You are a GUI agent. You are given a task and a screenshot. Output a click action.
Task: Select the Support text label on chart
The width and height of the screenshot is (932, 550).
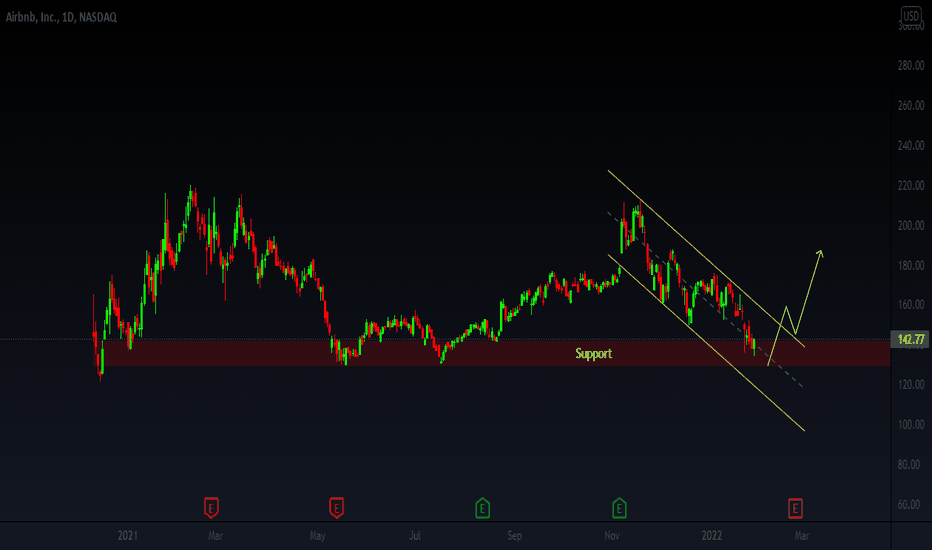[x=593, y=354]
